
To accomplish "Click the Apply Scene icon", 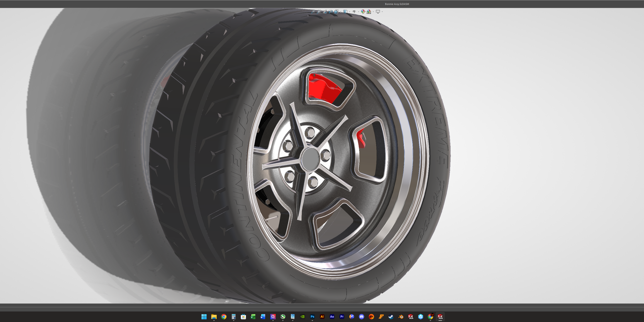I will tap(369, 12).
